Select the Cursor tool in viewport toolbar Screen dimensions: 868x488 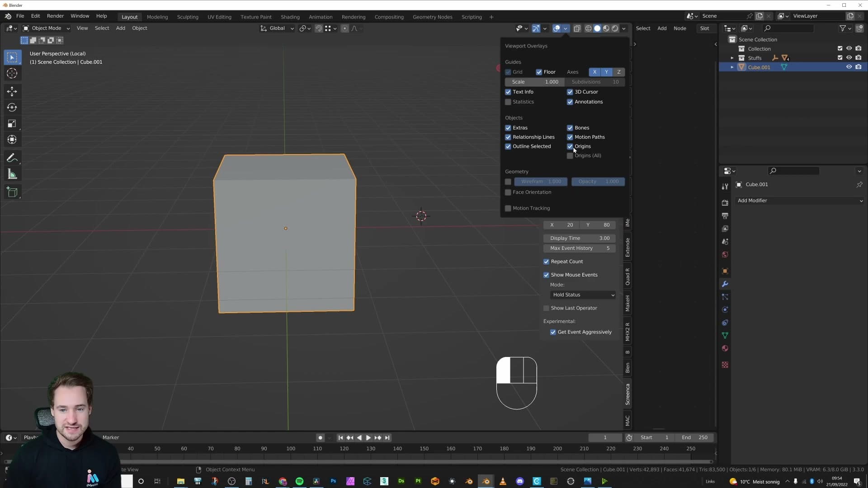[12, 73]
